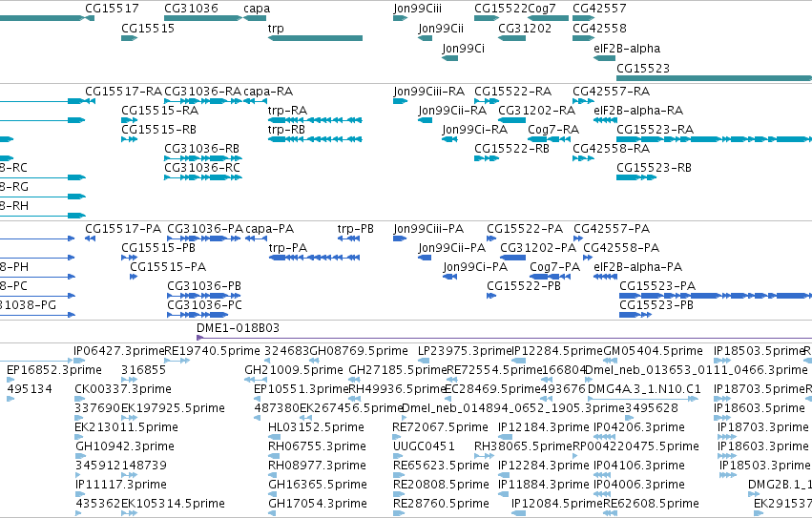Select protein trp-PB glyph
The height and width of the screenshot is (518, 812).
tap(348, 238)
